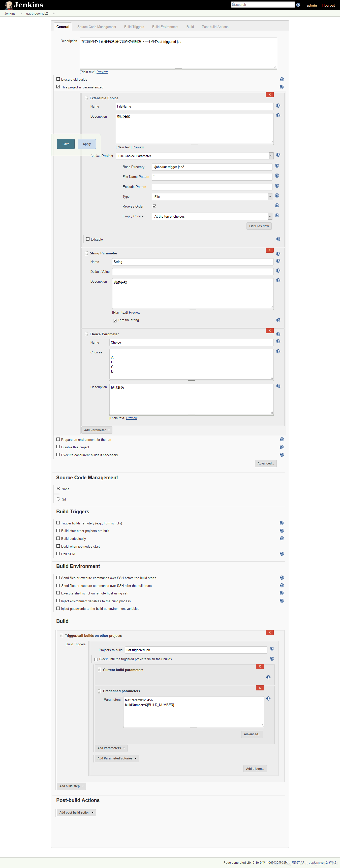Focus the header search box
Image resolution: width=340 pixels, height=868 pixels.
pyautogui.click(x=263, y=4)
